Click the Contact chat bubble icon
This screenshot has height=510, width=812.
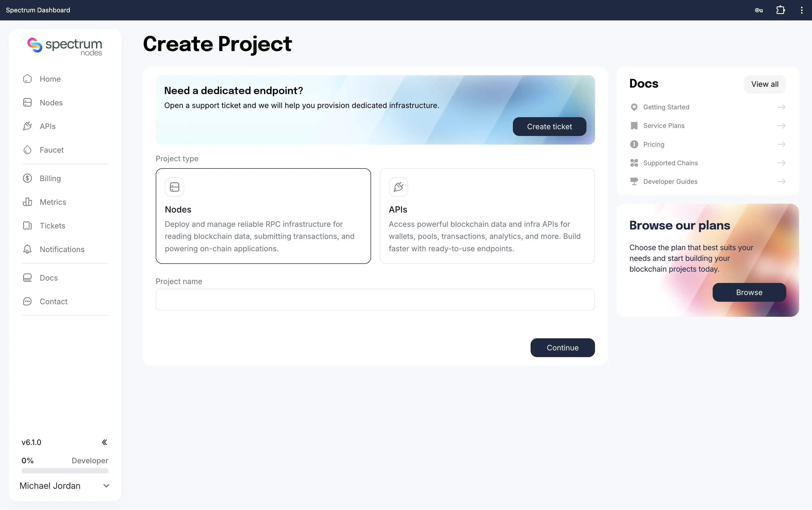(x=27, y=301)
